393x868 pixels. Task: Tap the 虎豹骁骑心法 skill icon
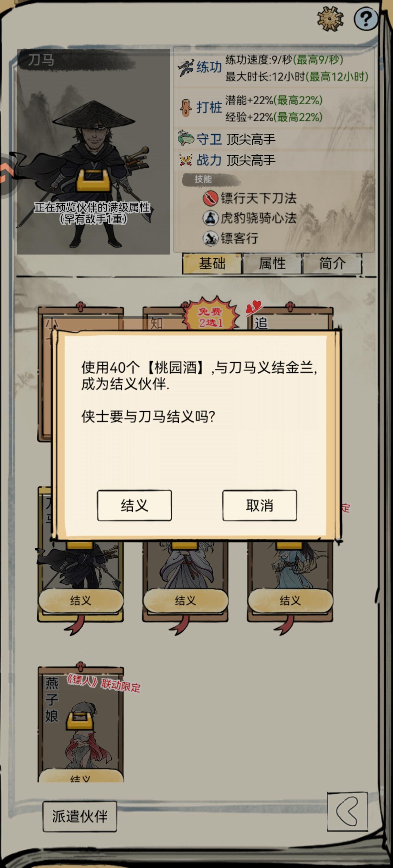click(210, 218)
